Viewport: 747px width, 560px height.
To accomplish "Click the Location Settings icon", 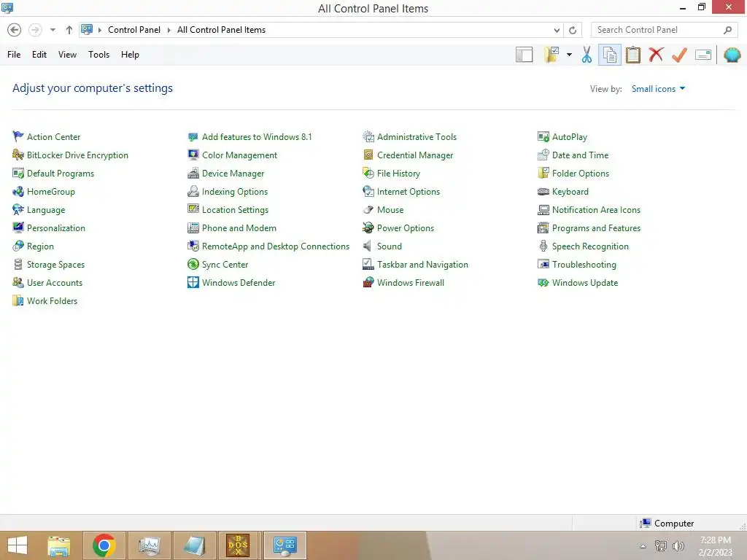I will (x=193, y=210).
